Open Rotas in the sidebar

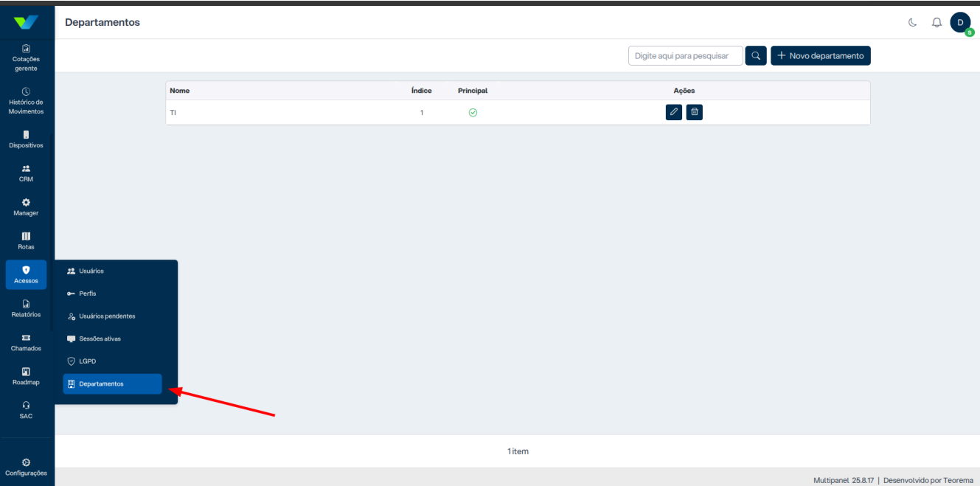[26, 241]
